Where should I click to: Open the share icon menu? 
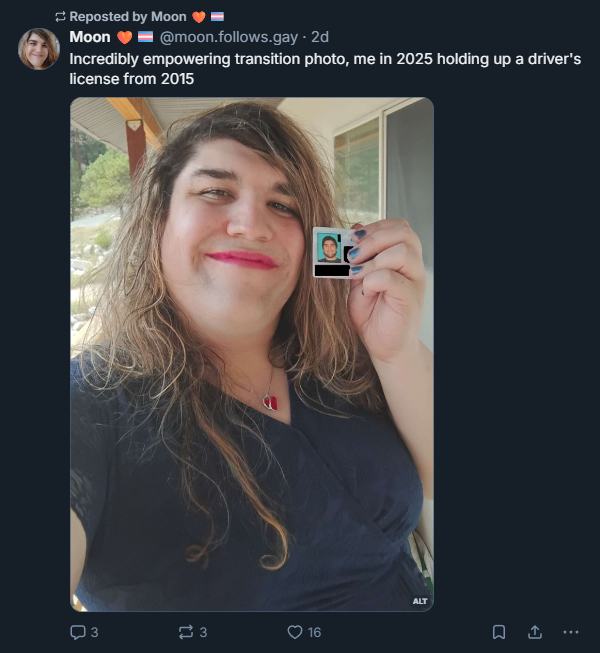[x=535, y=632]
